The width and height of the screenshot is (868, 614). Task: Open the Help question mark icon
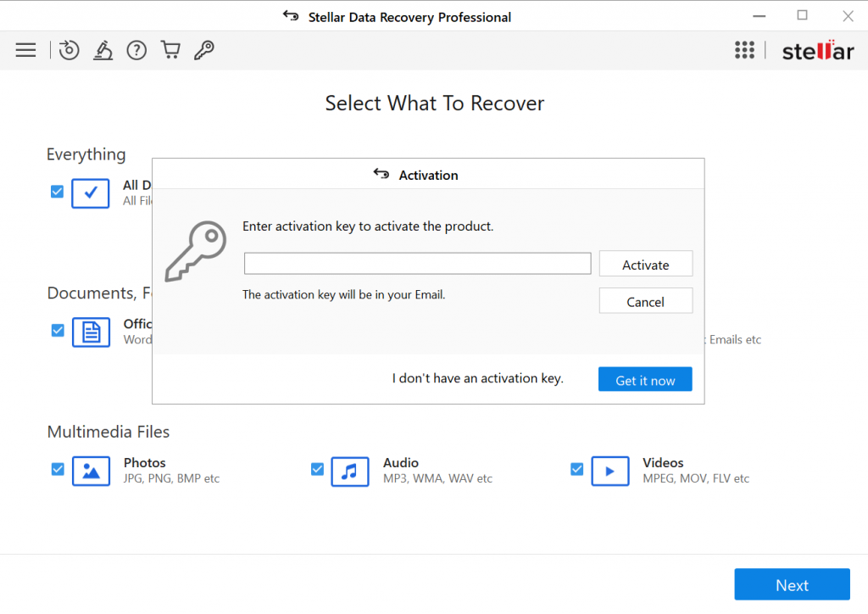136,50
